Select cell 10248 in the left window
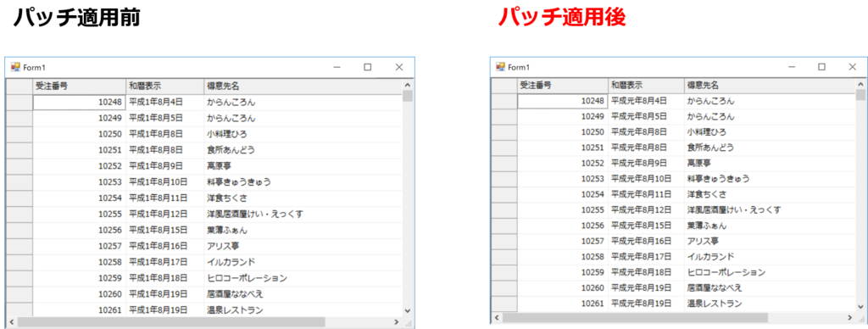Image resolution: width=868 pixels, height=329 pixels. (x=79, y=103)
